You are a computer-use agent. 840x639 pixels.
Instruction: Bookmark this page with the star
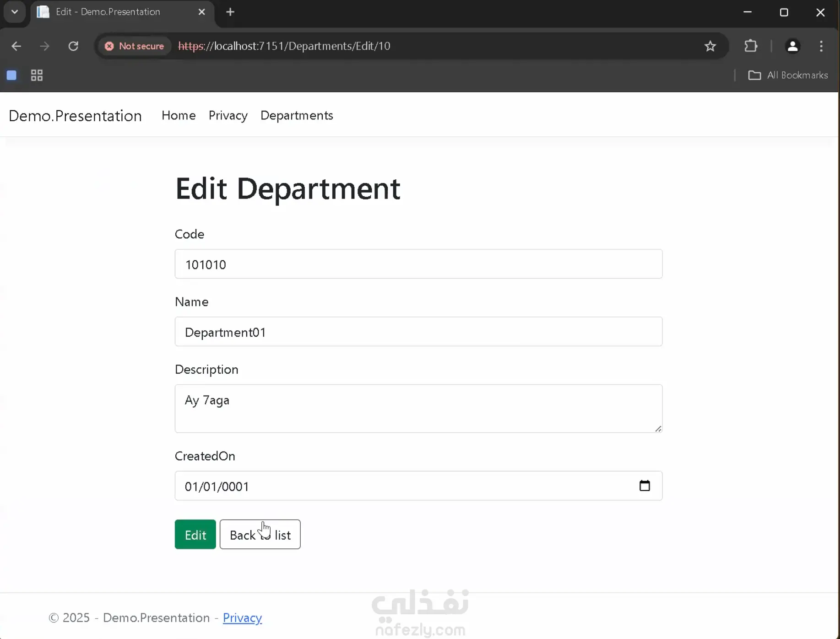pos(710,46)
